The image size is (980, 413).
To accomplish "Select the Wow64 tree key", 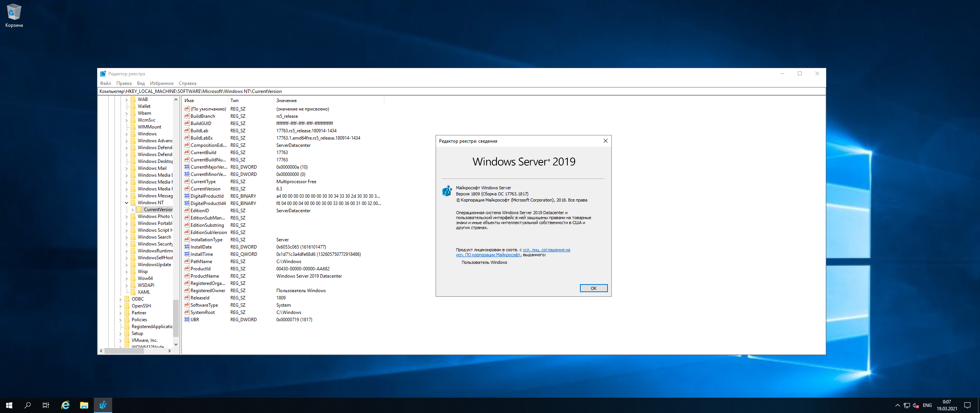I will (145, 278).
